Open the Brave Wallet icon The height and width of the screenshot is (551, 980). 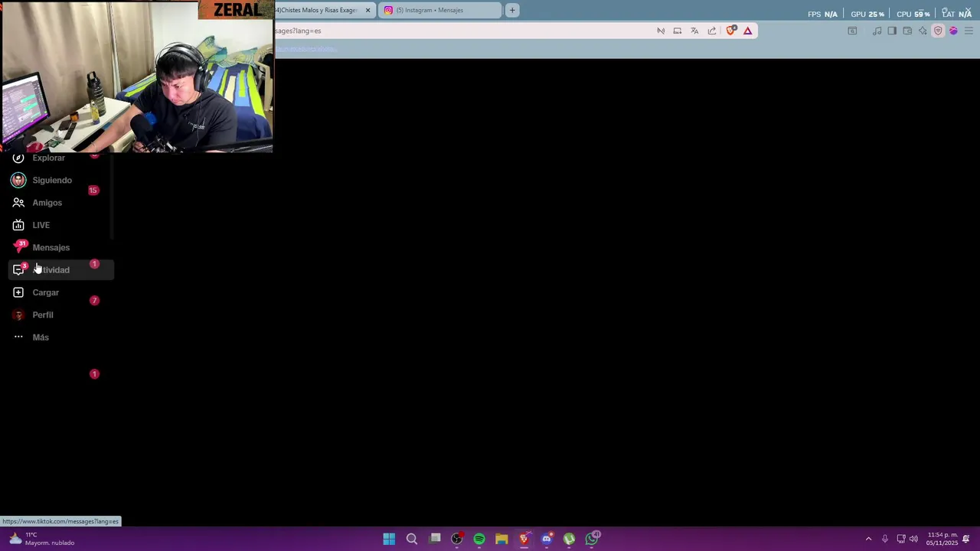point(907,31)
